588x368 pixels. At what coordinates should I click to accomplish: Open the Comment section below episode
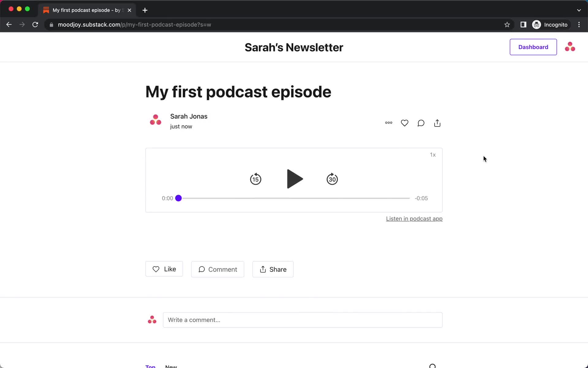pos(217,269)
